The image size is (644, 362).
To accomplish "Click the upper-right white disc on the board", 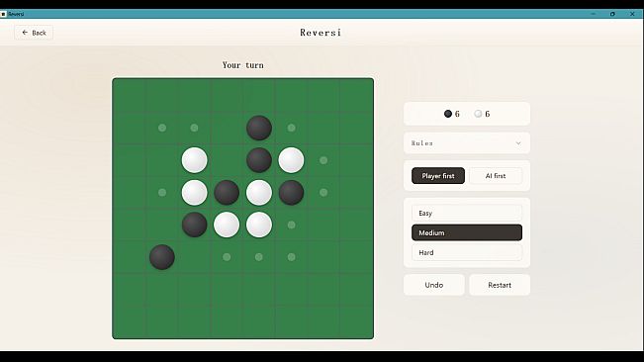I will pos(291,160).
